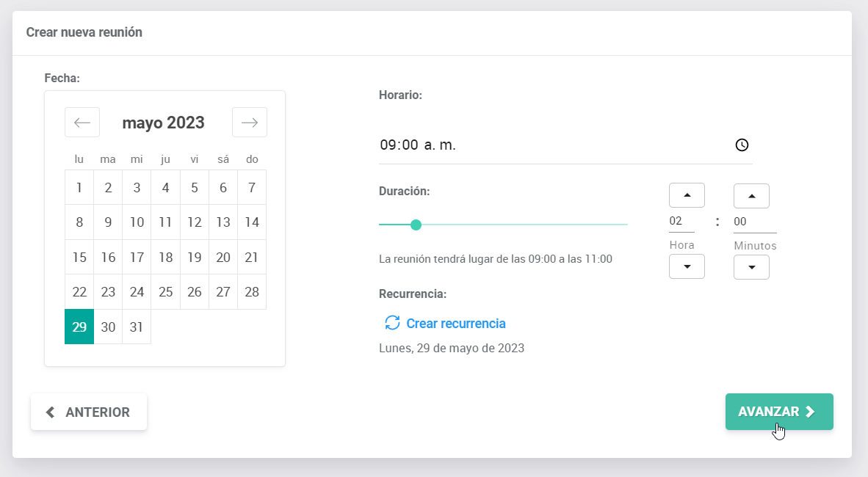Select May 20 in the calendar
The width and height of the screenshot is (868, 477).
coord(223,258)
